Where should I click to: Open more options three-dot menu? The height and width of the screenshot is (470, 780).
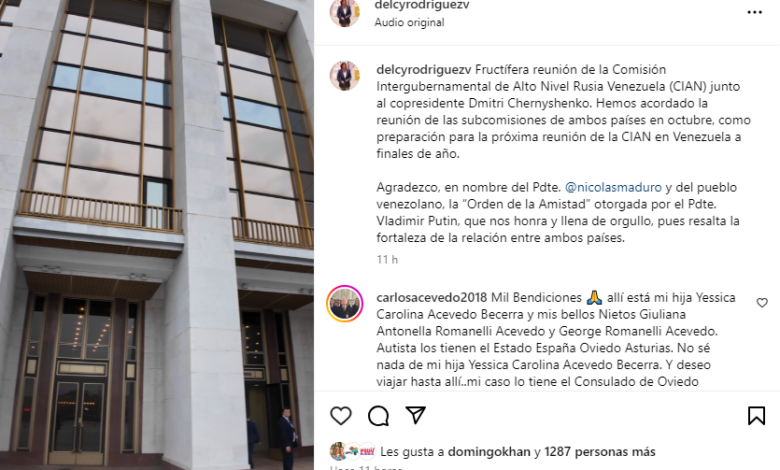pos(754,12)
